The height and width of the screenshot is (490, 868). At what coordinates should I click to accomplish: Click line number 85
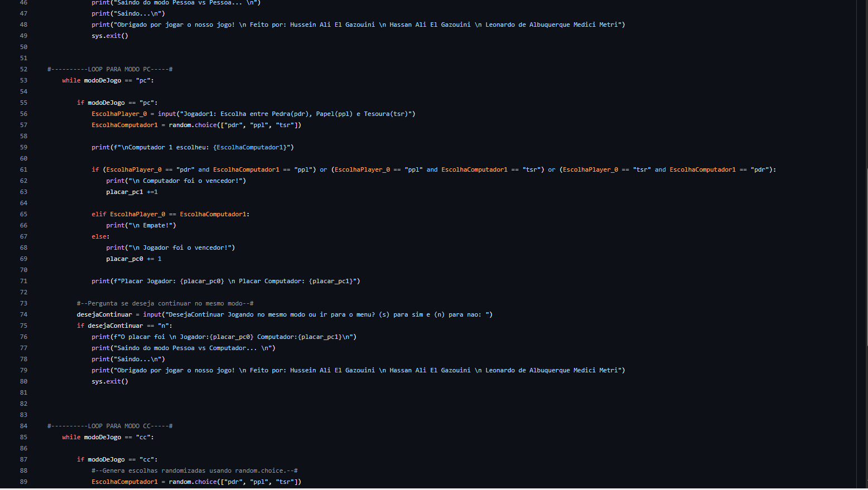tap(23, 437)
